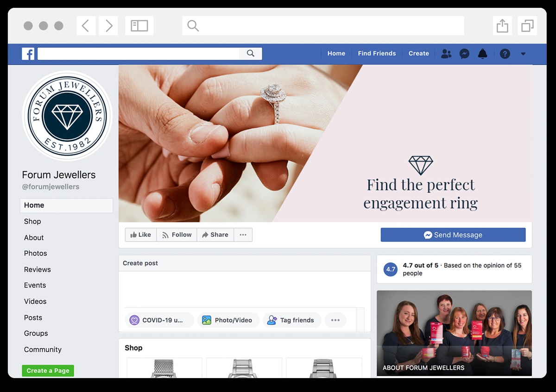The image size is (556, 392).
Task: Click the Facebook logo icon
Action: (x=28, y=54)
